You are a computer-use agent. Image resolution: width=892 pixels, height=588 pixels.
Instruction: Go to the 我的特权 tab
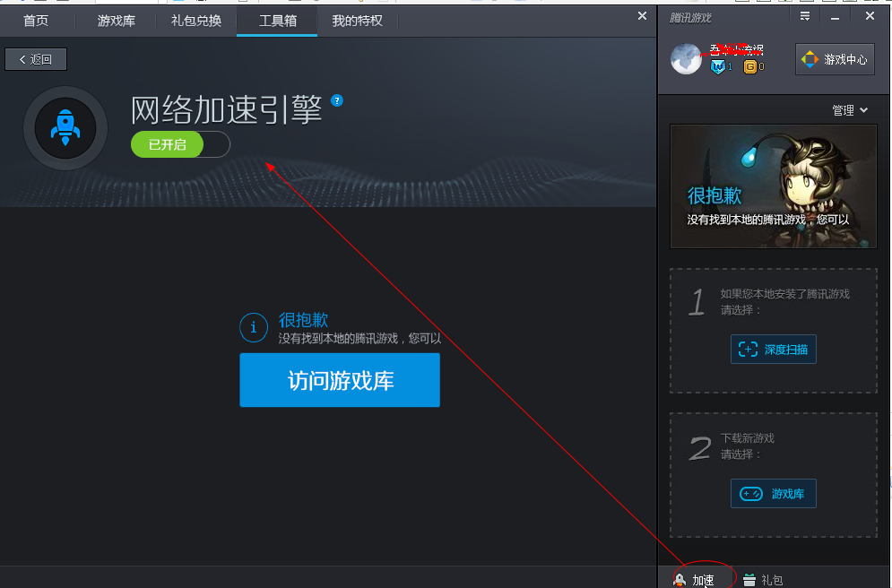coord(358,21)
